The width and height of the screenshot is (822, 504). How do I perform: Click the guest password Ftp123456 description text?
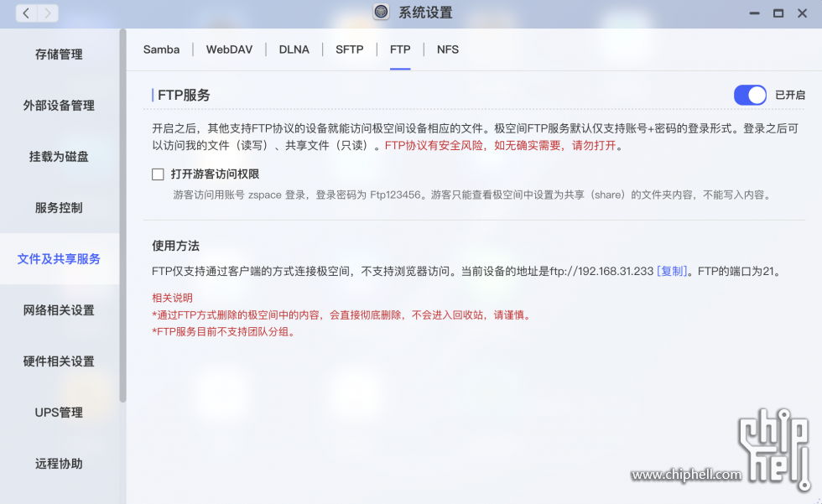click(471, 195)
